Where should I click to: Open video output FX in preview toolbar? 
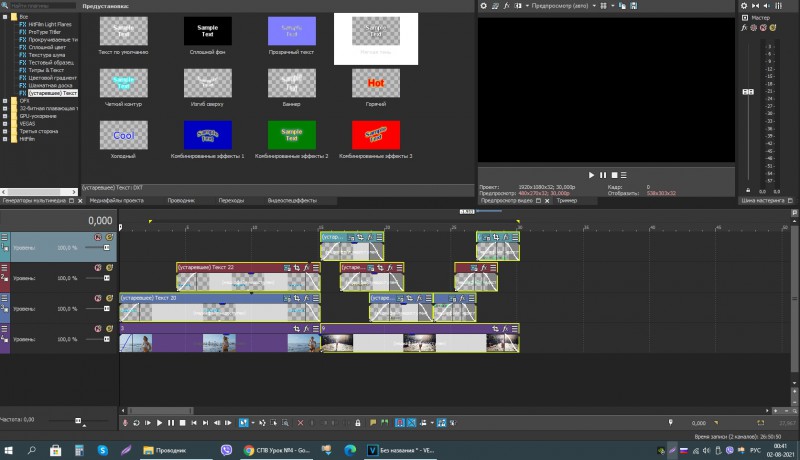coord(506,6)
